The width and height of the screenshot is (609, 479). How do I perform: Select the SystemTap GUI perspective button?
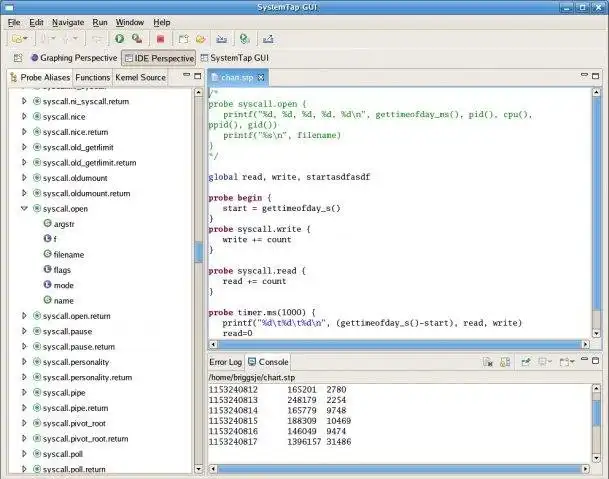(237, 58)
